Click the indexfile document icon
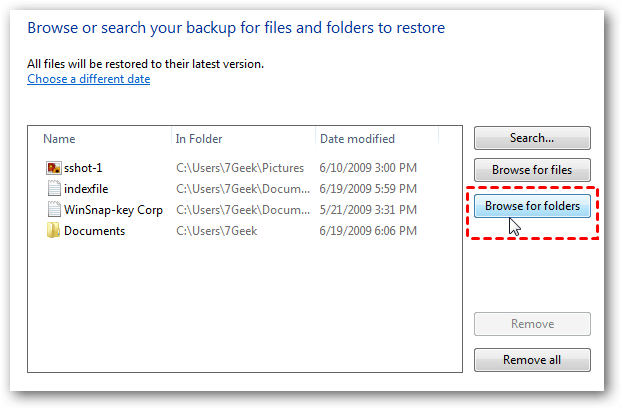This screenshot has height=409, width=622. [53, 189]
